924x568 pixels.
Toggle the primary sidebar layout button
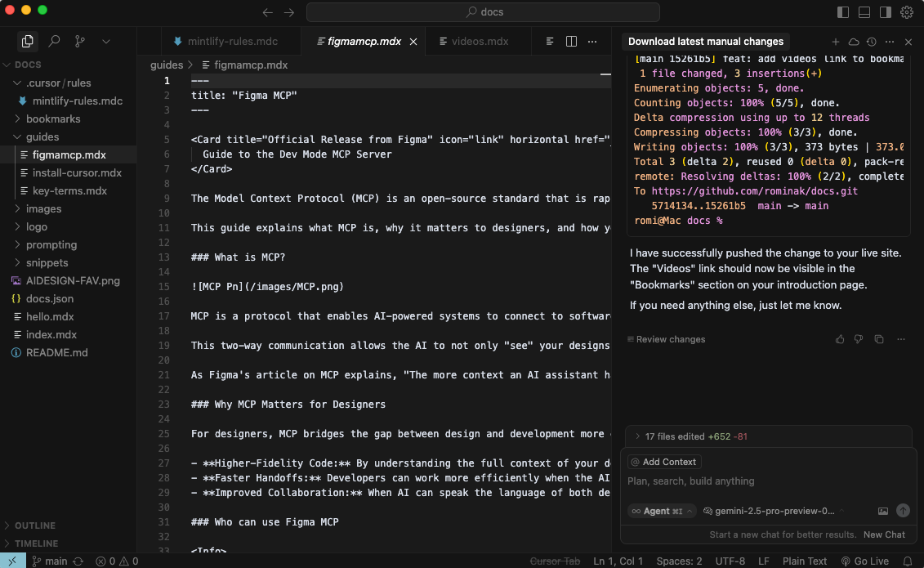844,12
